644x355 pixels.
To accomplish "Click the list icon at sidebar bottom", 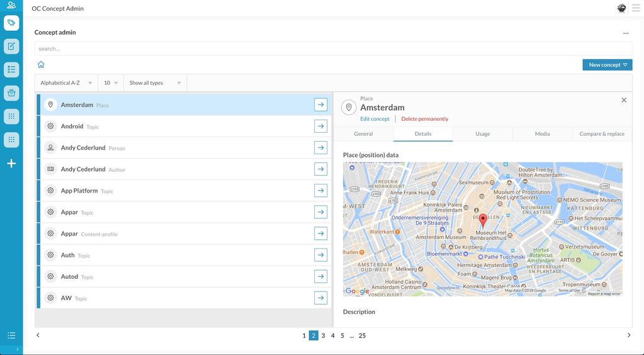I will (11, 335).
